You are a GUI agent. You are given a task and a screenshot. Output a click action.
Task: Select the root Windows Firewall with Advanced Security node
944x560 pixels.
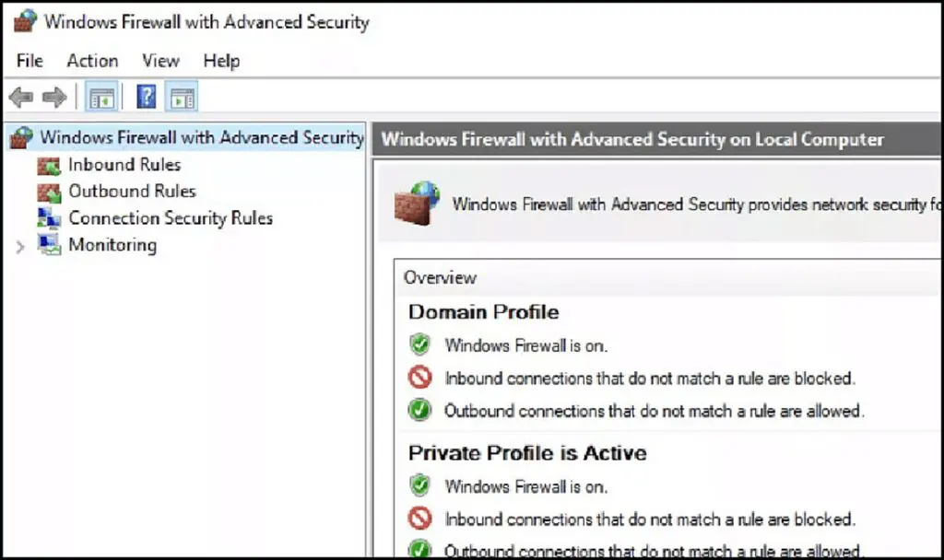(x=201, y=138)
